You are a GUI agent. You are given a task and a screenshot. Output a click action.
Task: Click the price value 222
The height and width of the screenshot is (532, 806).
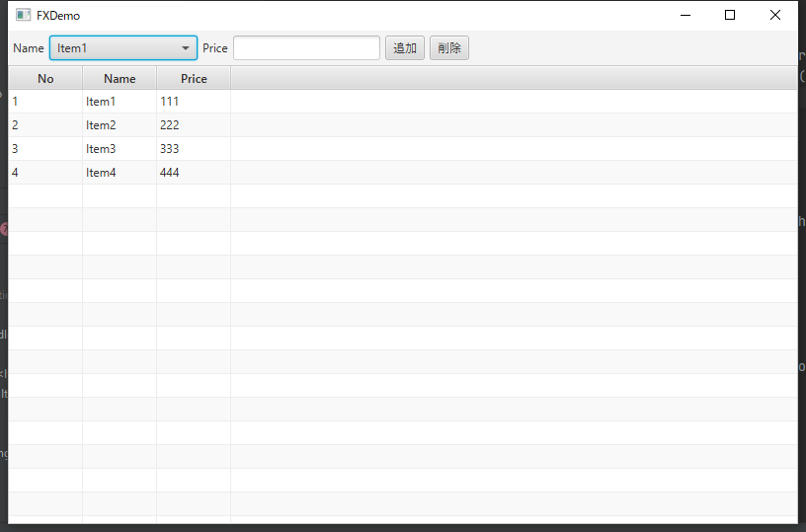[194, 125]
